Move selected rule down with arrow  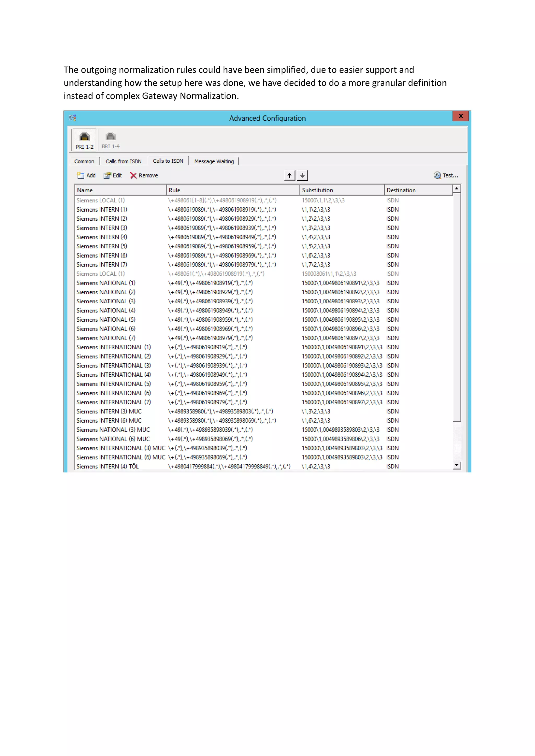tap(302, 175)
